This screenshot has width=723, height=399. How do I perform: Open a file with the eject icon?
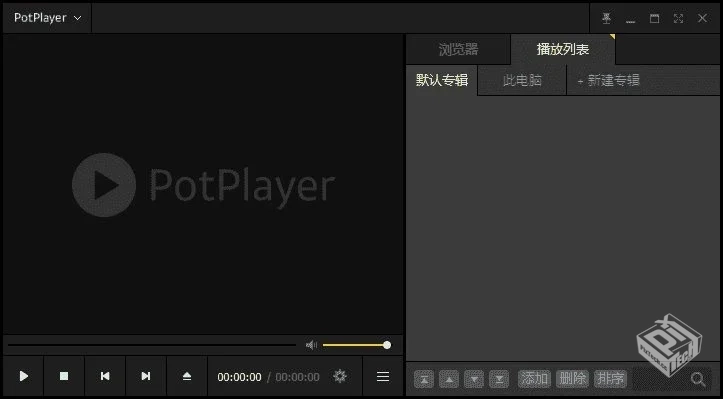point(187,376)
